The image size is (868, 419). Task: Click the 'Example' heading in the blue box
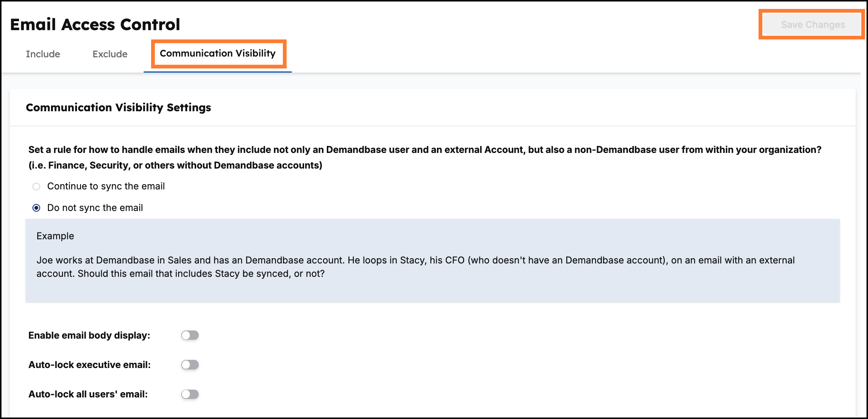point(55,236)
